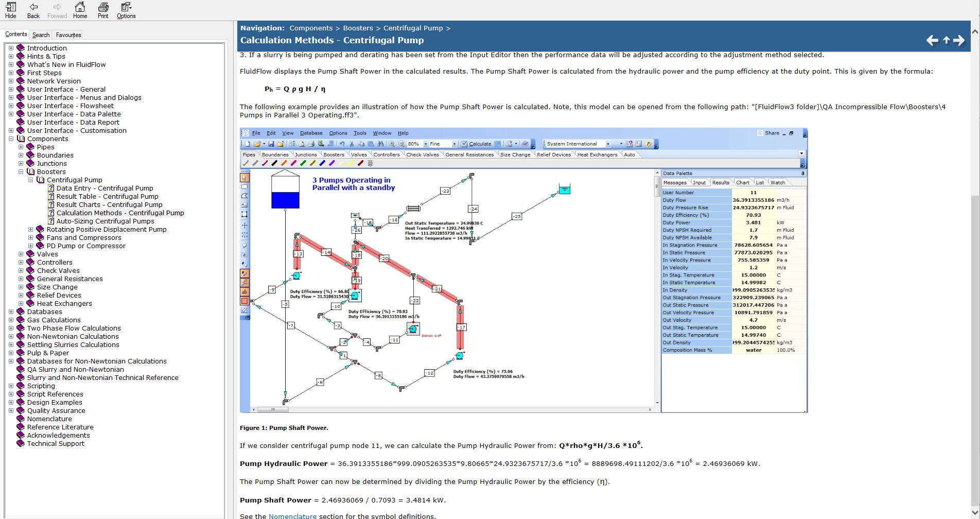This screenshot has height=519, width=980.
Task: Expand the Quality Assurance node
Action: [11, 411]
